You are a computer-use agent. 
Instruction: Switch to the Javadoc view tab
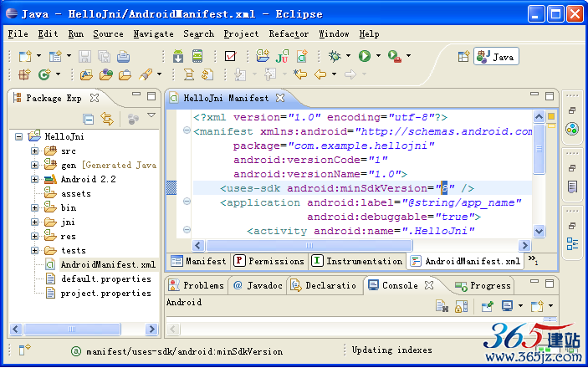tap(258, 285)
